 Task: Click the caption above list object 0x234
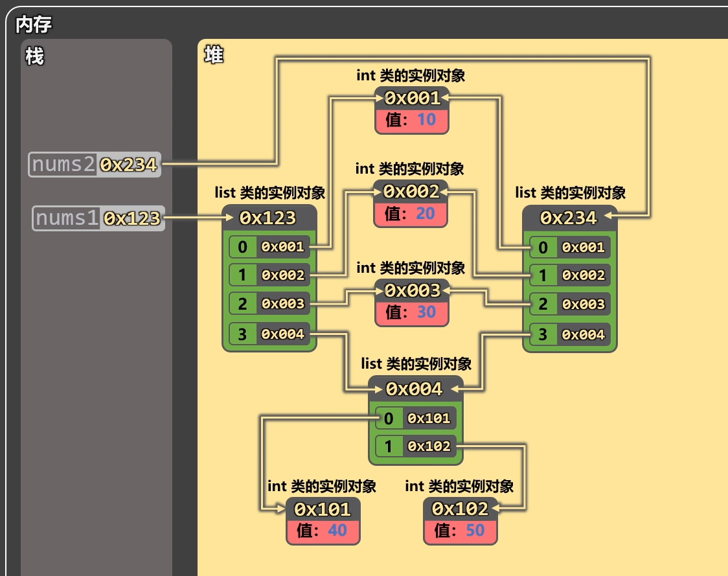571,192
